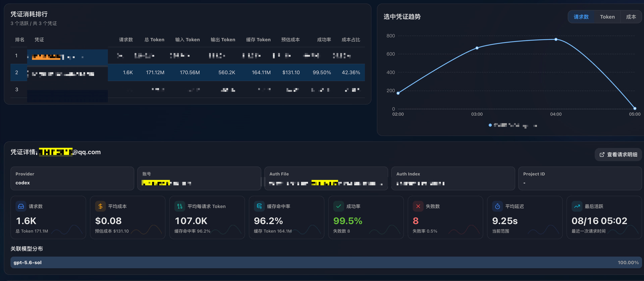This screenshot has width=644, height=281.
Task: Select the rank 2 credential row
Action: coord(187,72)
